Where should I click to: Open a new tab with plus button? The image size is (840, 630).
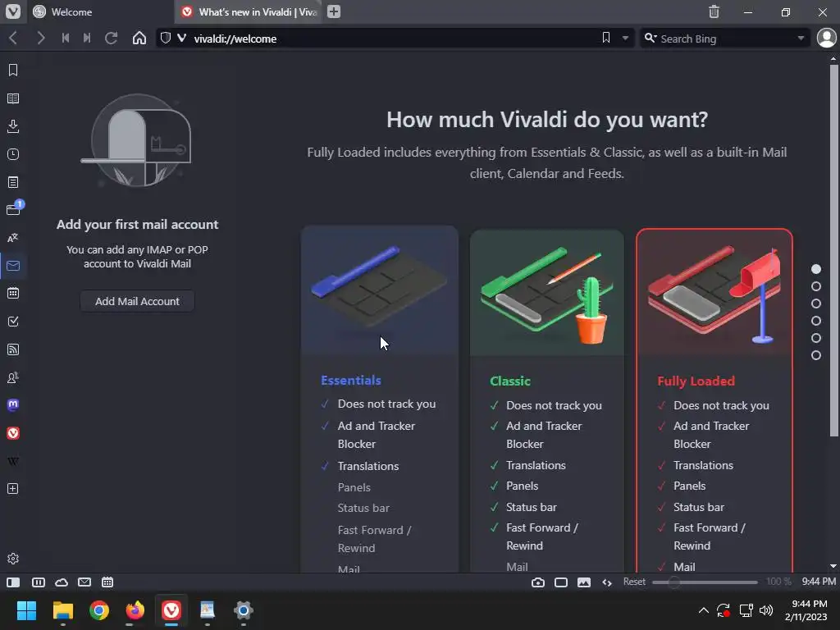pos(334,11)
